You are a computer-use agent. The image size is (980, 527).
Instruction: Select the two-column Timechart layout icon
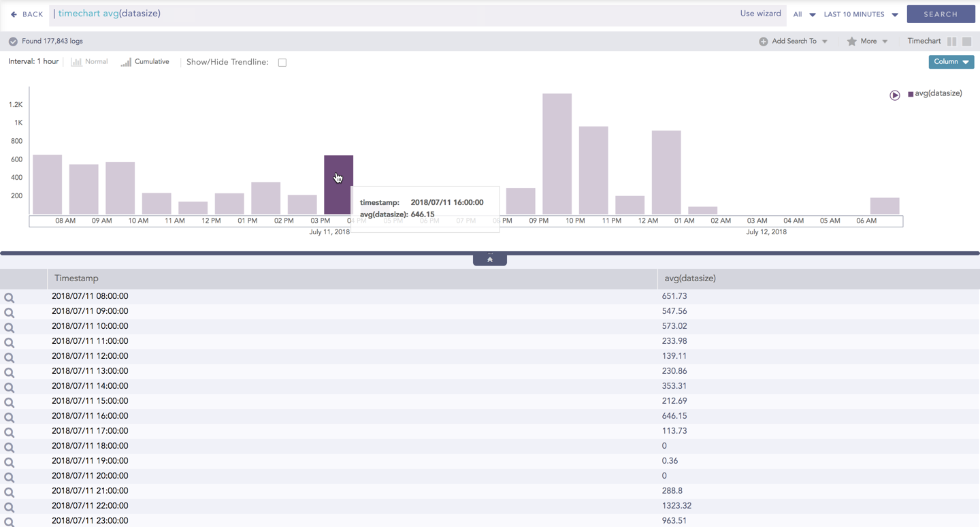[x=951, y=42]
